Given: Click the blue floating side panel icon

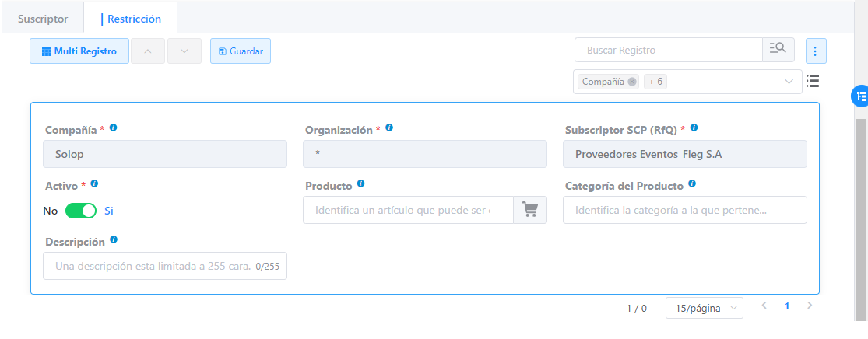Looking at the screenshot, I should tap(861, 96).
